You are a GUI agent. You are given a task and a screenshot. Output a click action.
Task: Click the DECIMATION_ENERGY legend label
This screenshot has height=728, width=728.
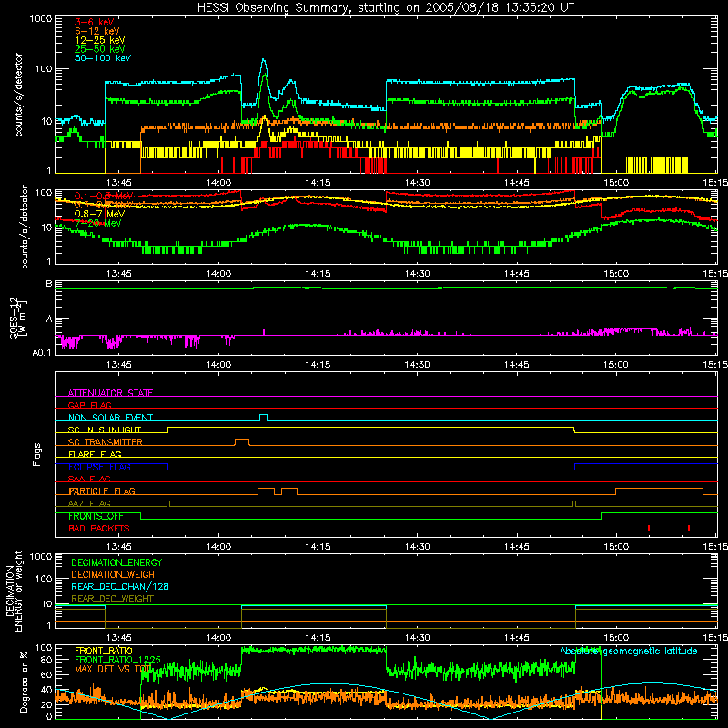tap(116, 562)
